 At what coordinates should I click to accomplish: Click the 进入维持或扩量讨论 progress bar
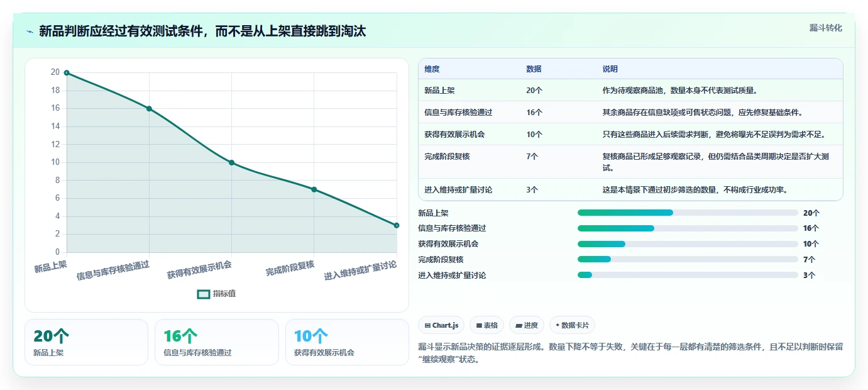pos(688,275)
